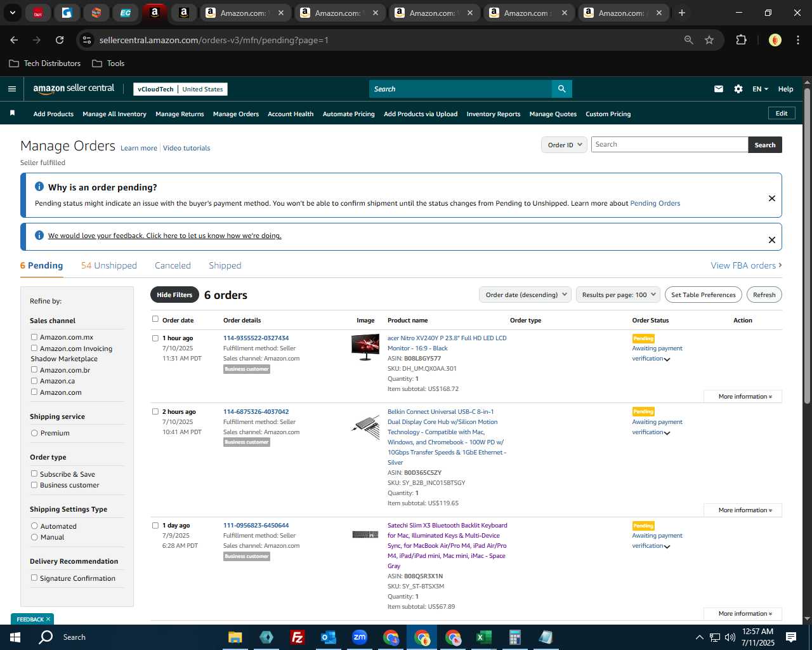Click the Hide Filters button
812x650 pixels.
174,295
